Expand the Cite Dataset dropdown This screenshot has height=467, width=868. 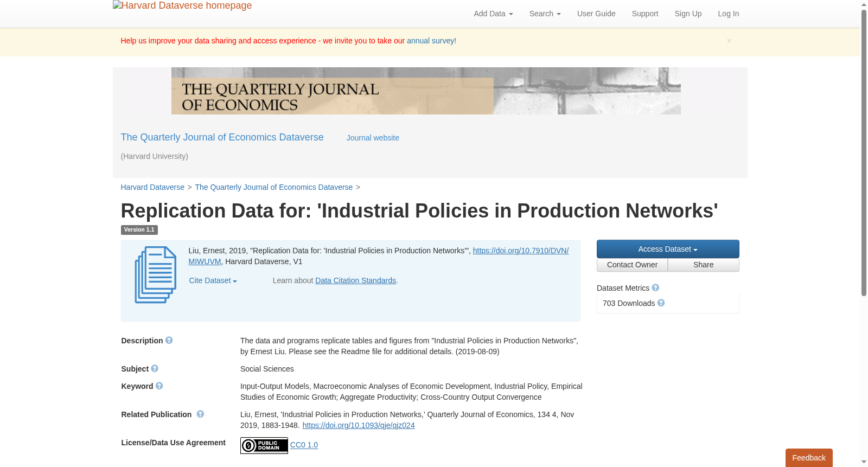[x=213, y=280]
